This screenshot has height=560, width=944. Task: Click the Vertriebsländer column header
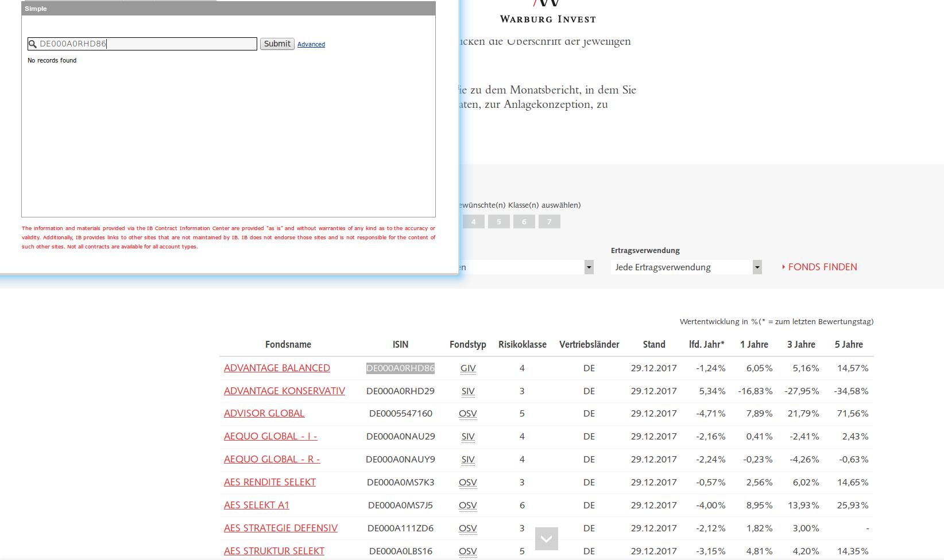pos(589,344)
